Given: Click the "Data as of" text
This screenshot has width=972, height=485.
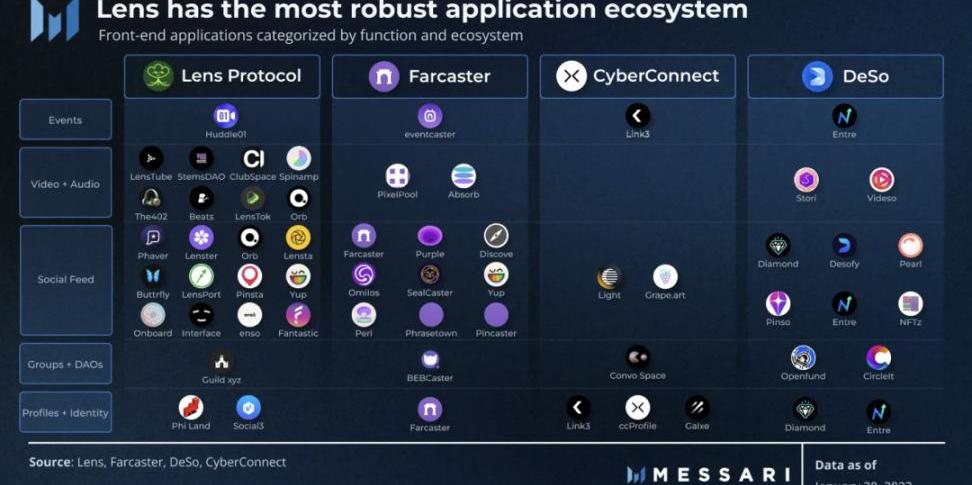Looking at the screenshot, I should (x=846, y=465).
